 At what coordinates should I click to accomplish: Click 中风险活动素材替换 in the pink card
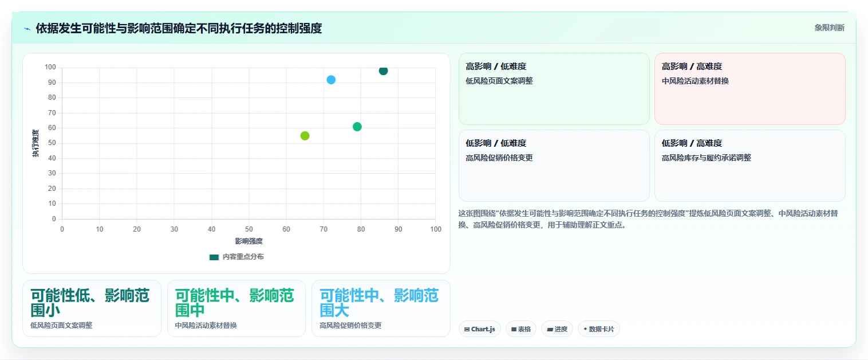tap(695, 81)
